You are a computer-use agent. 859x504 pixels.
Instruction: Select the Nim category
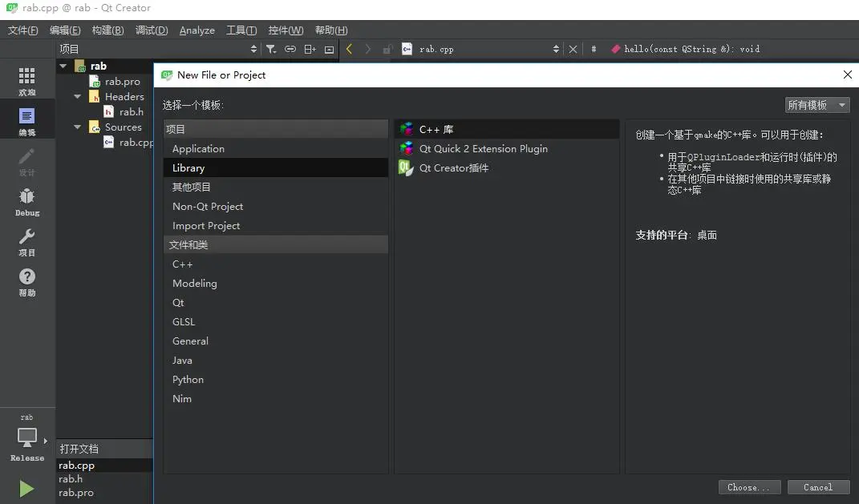tap(276, 398)
